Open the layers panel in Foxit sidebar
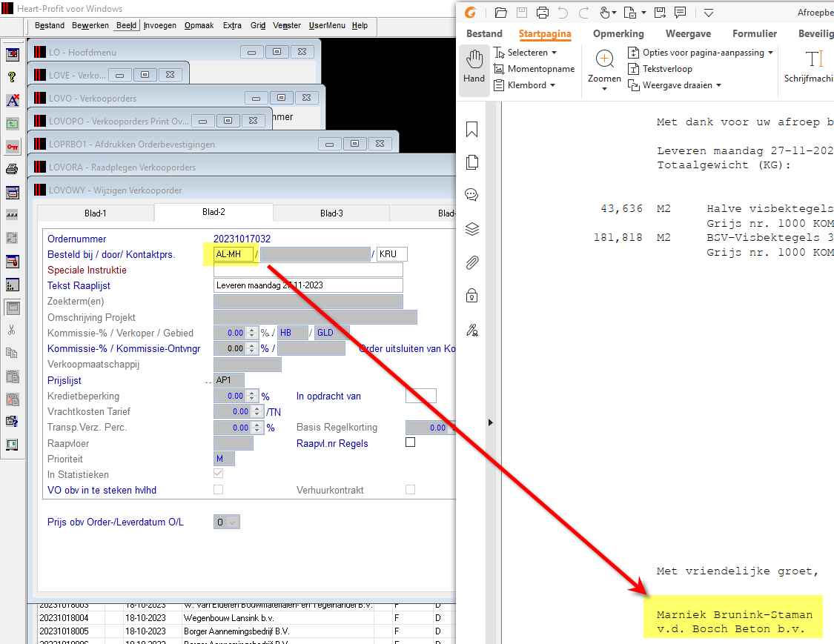This screenshot has width=834, height=644. pyautogui.click(x=471, y=229)
